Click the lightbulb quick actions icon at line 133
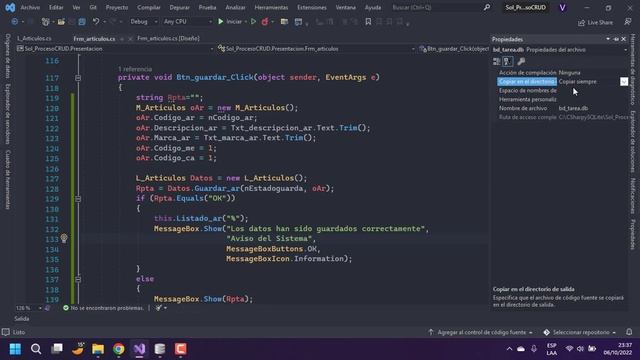This screenshot has width=640, height=360. pyautogui.click(x=64, y=238)
